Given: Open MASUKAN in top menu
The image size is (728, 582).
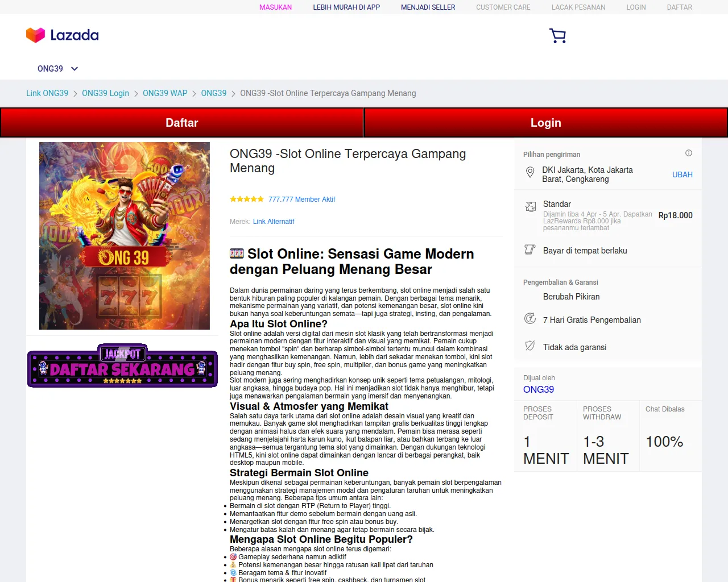Looking at the screenshot, I should click(x=275, y=7).
